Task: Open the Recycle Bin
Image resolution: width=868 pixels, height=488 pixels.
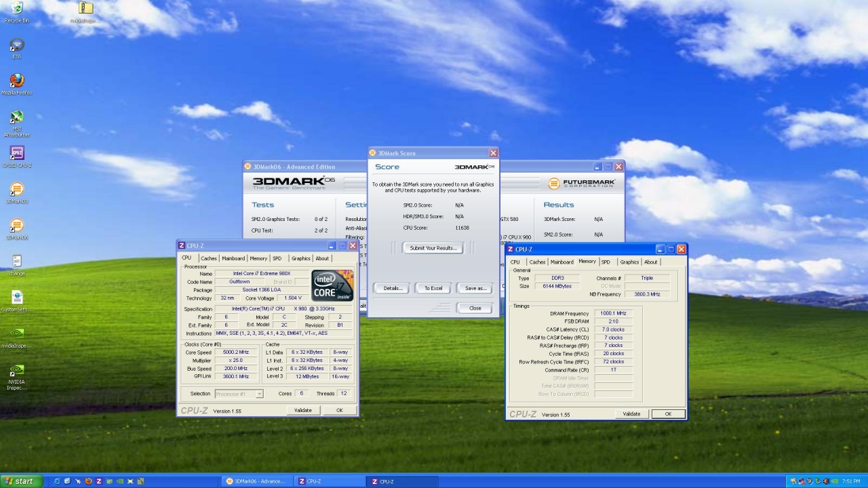Action: 17,9
